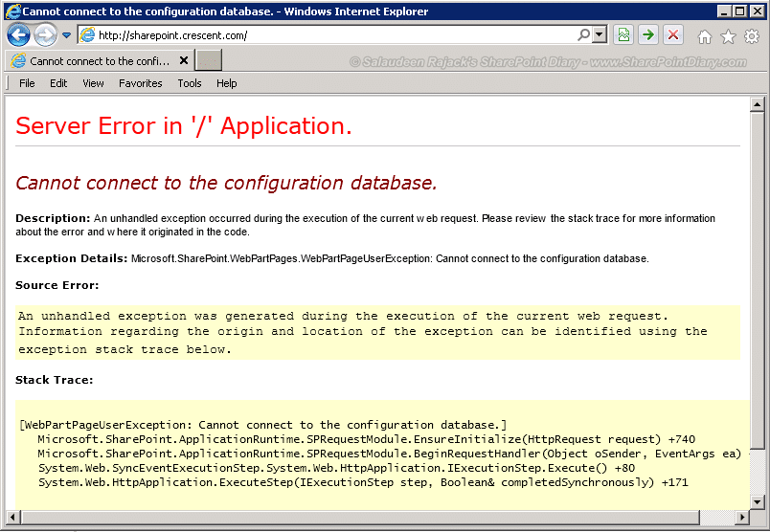Open the Edit menu

coord(58,83)
